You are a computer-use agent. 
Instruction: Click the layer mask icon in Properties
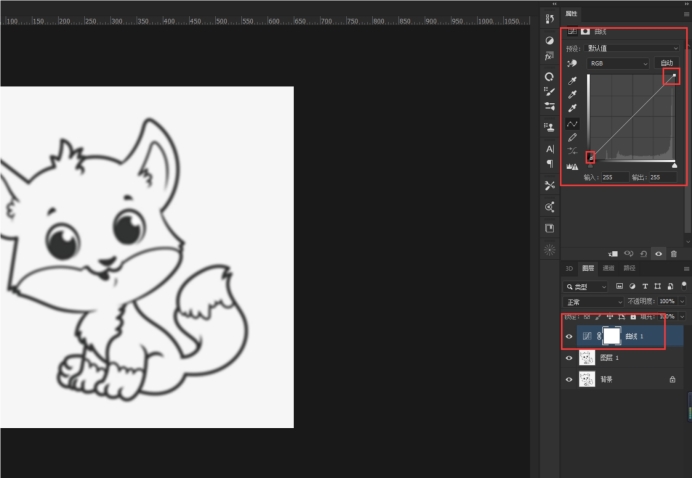click(585, 31)
